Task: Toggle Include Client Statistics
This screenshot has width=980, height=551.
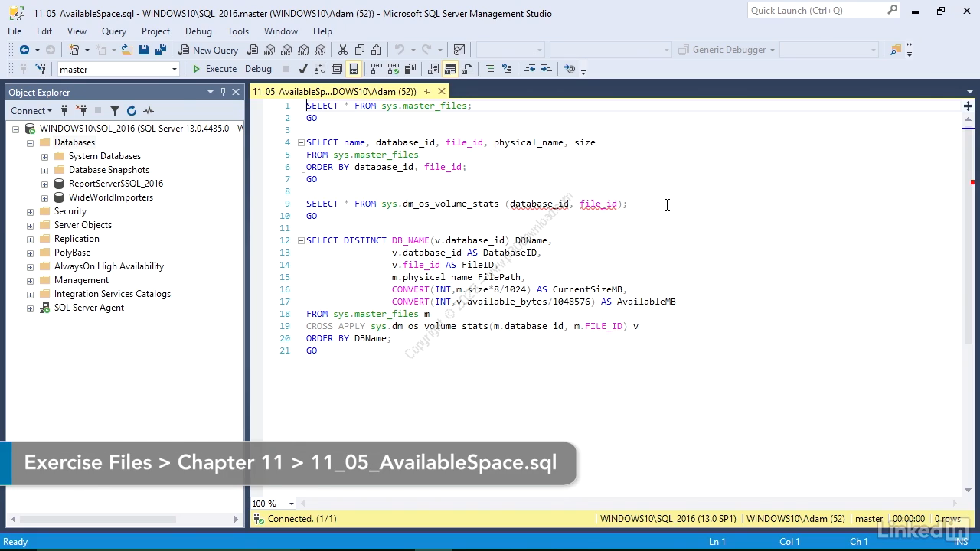Action: (410, 69)
